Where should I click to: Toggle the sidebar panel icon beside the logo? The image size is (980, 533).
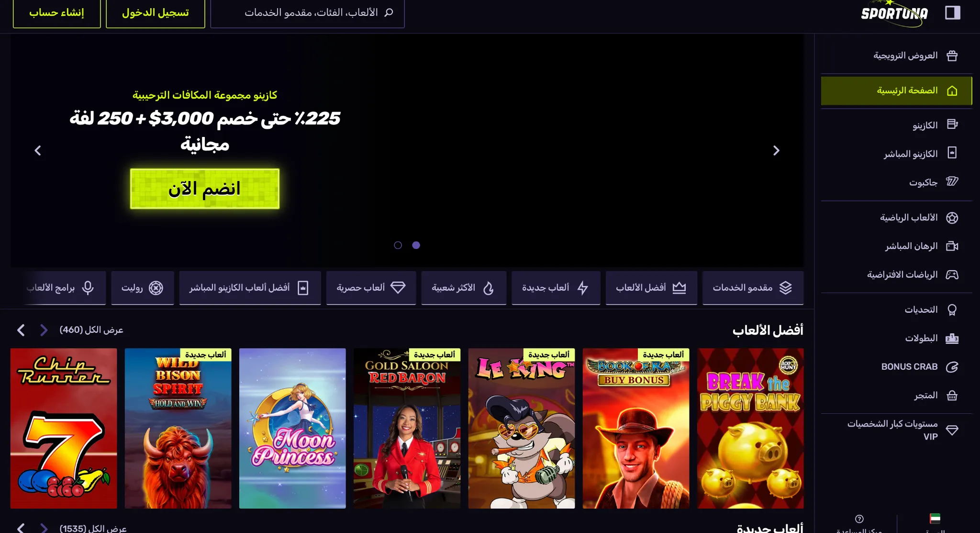(x=952, y=12)
